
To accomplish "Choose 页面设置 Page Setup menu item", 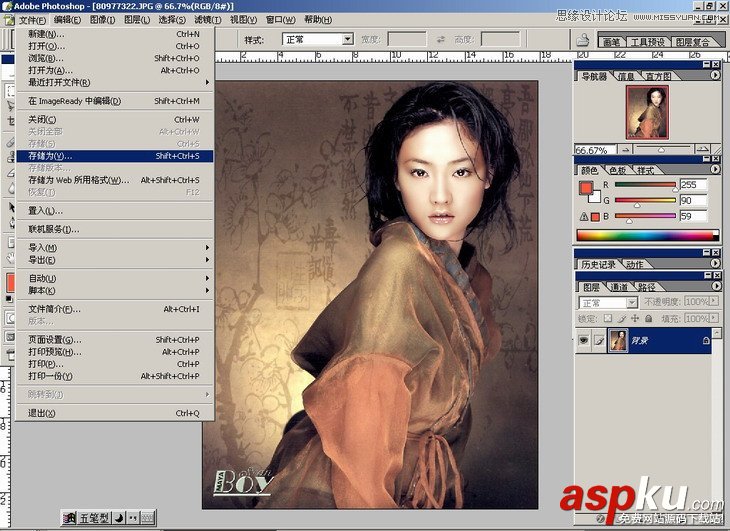I will pos(115,340).
